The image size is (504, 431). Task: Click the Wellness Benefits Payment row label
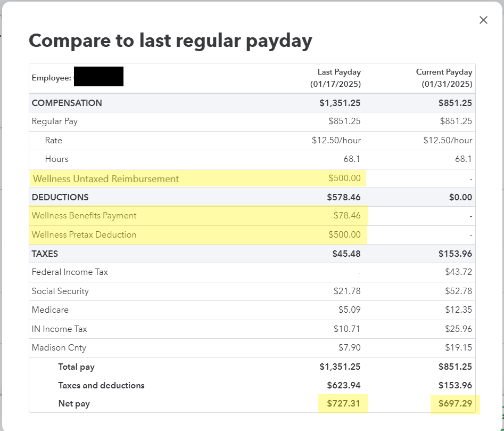(84, 216)
